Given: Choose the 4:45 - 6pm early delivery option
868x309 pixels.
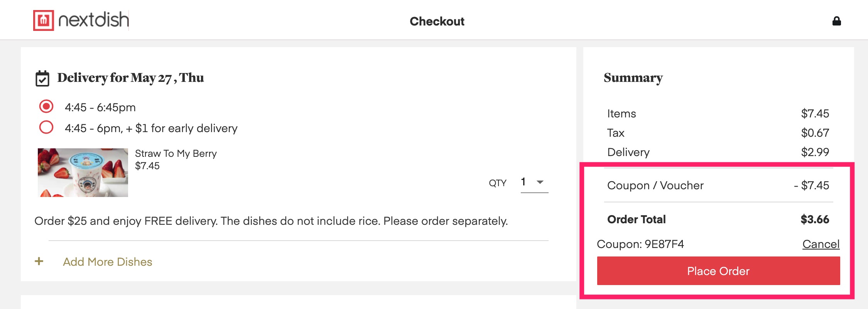Looking at the screenshot, I should click(x=46, y=127).
